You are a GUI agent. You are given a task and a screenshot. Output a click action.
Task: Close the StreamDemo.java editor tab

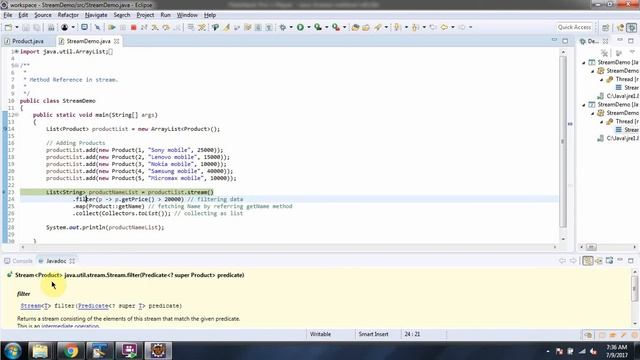click(117, 41)
